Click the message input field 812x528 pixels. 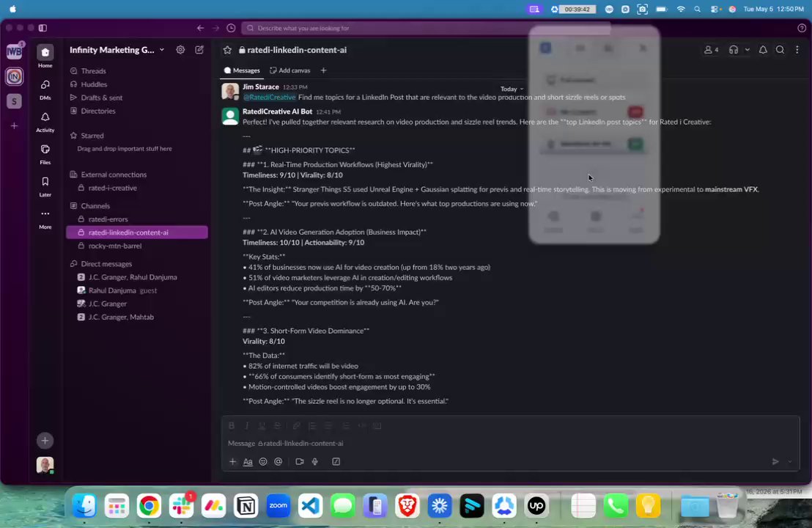coord(510,444)
